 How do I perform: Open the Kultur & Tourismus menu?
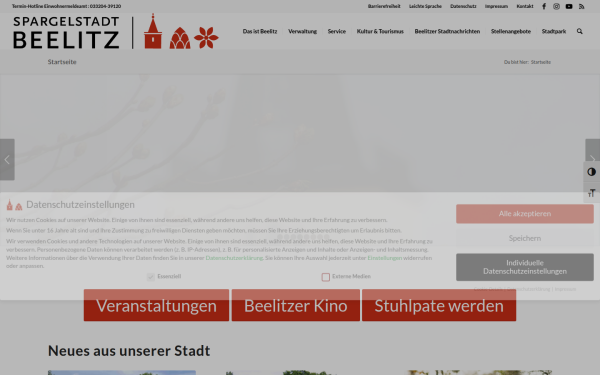tap(380, 31)
